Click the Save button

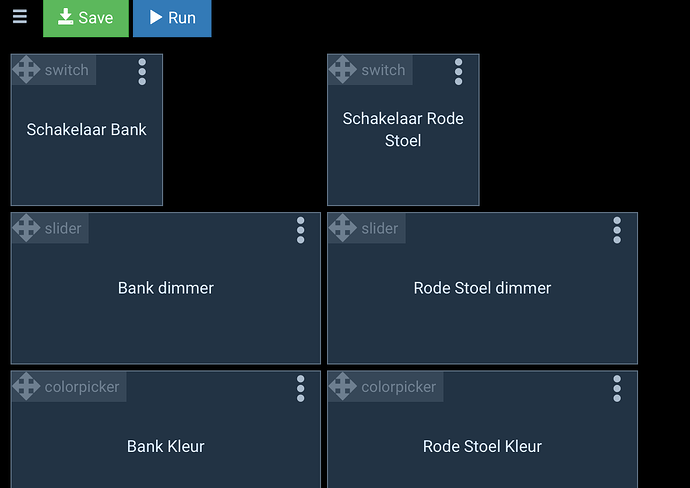[x=85, y=18]
